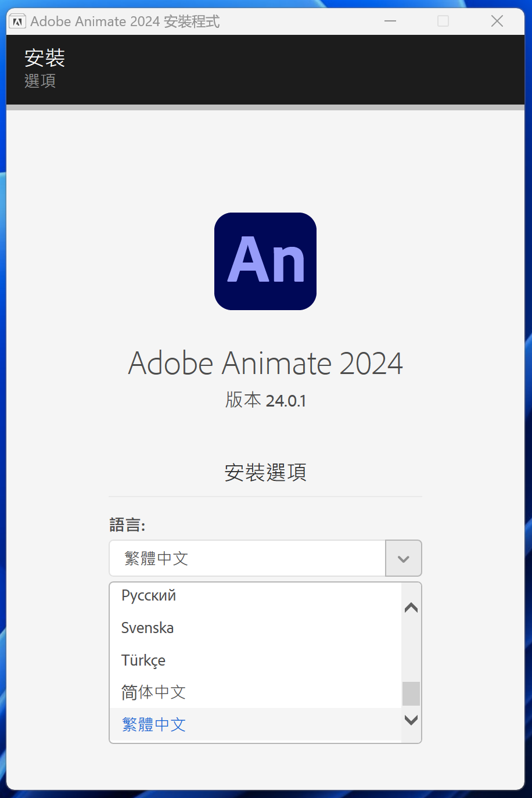Click the 語言: field label

(127, 525)
